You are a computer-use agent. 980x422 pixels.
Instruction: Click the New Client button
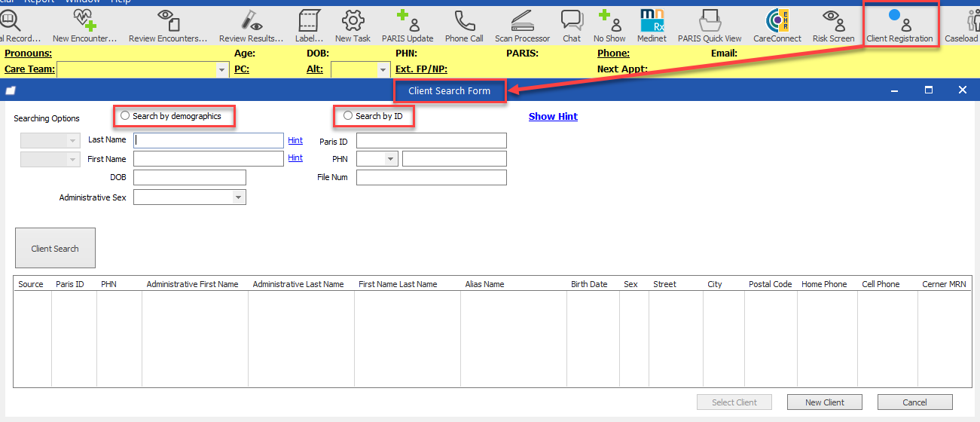[825, 402]
